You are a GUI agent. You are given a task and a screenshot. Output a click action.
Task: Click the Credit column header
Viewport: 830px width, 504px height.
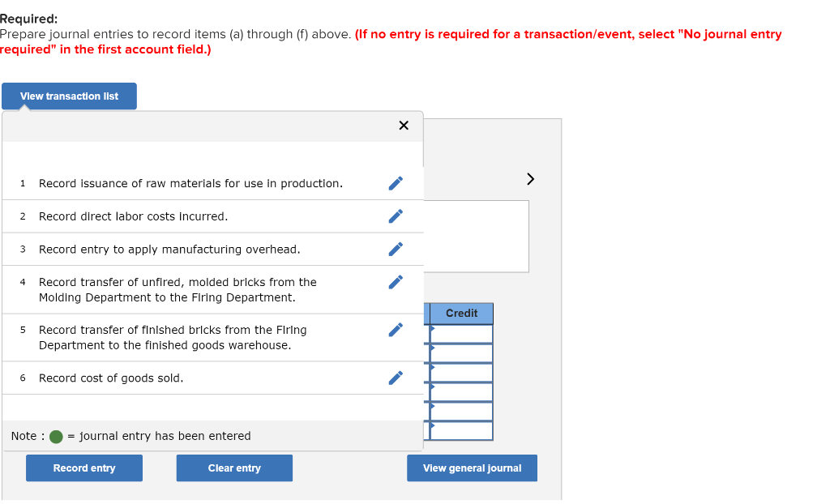tap(461, 314)
